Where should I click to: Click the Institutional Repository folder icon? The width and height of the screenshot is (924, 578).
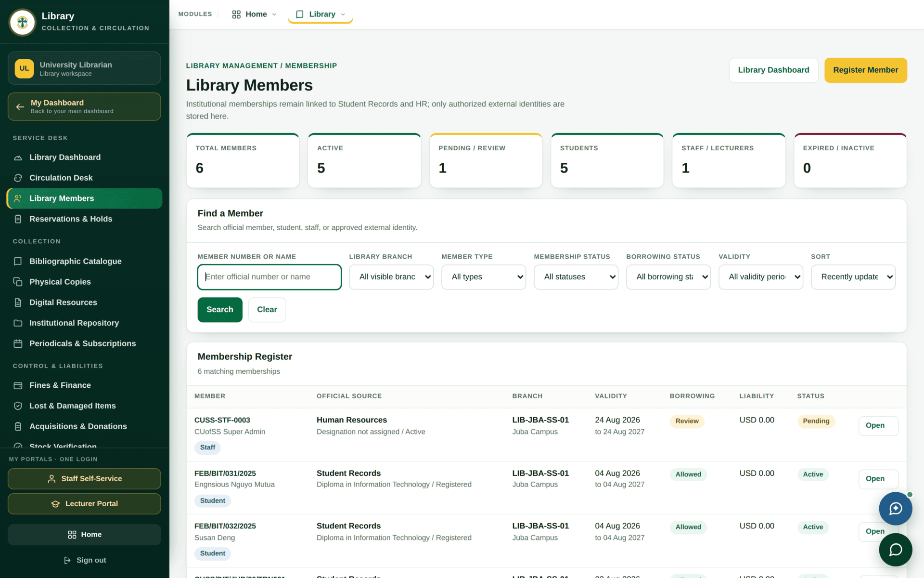[x=18, y=323]
